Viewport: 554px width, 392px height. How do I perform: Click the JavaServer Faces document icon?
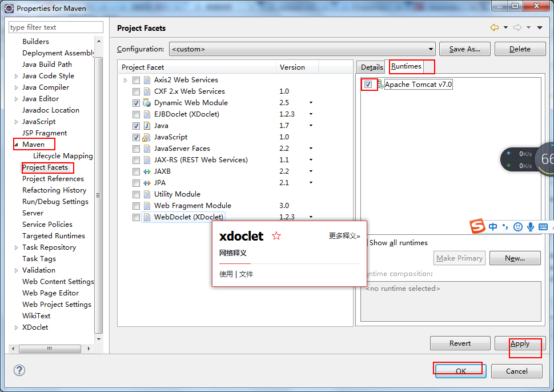[x=147, y=149]
